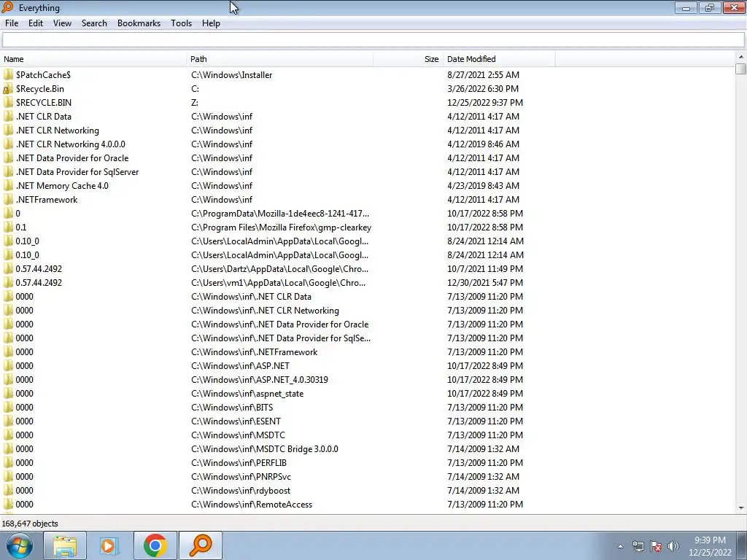Restore down the Everything window
747x560 pixels.
coord(709,7)
